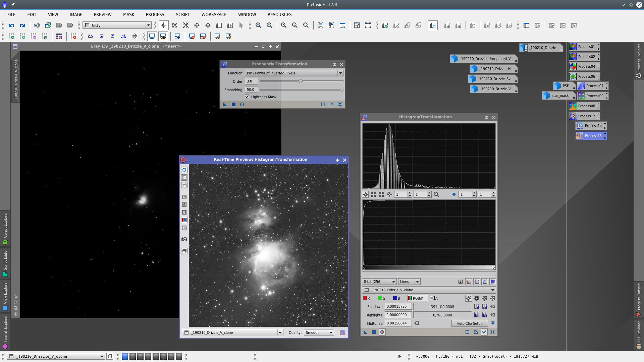644x362 pixels.
Task: Expand the Quality Smooth dropdown
Action: pyautogui.click(x=319, y=333)
